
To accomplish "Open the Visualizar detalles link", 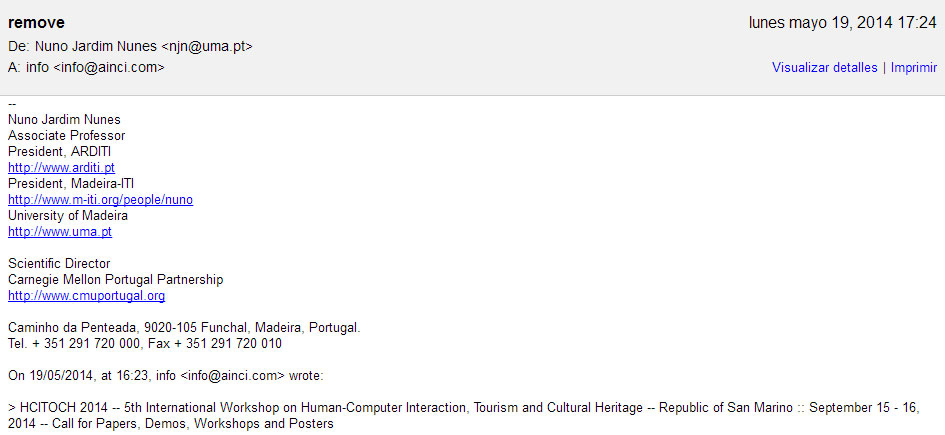I will click(824, 67).
